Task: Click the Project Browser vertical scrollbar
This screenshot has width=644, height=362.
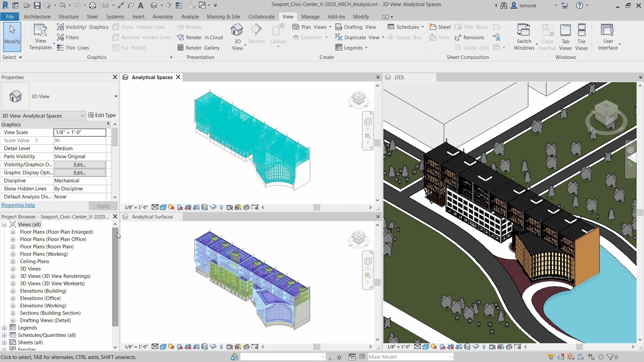Action: tap(115, 277)
